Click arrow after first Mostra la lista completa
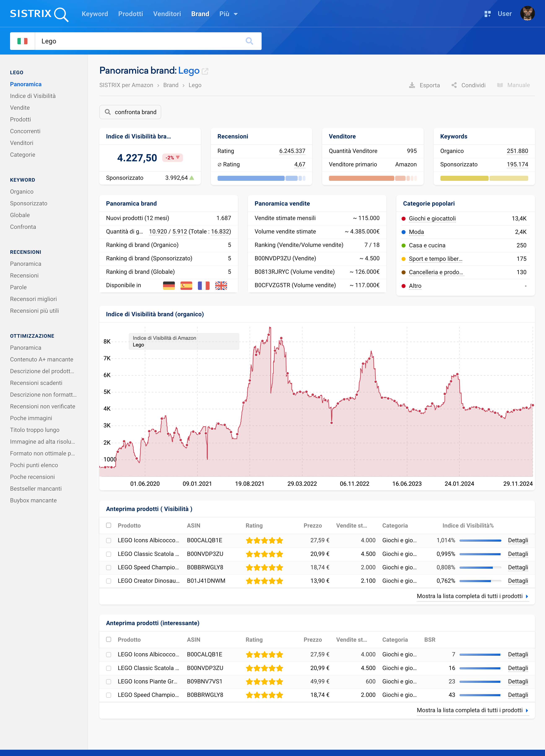Image resolution: width=545 pixels, height=756 pixels. (527, 596)
